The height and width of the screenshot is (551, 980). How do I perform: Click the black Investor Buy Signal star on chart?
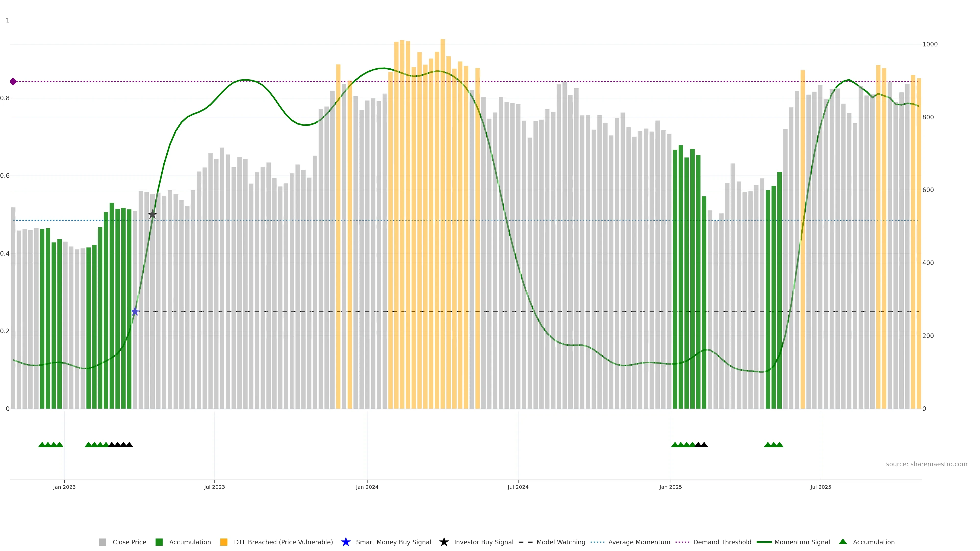[152, 214]
